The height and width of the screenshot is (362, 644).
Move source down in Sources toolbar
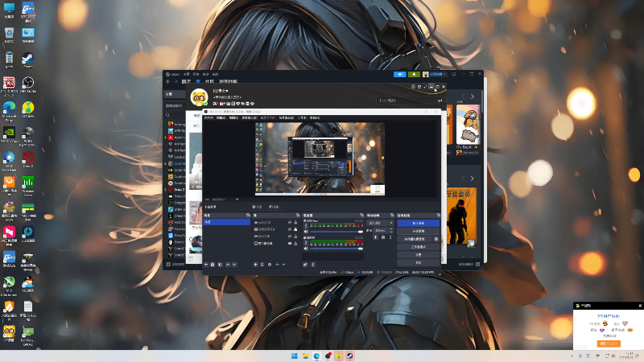pyautogui.click(x=284, y=265)
